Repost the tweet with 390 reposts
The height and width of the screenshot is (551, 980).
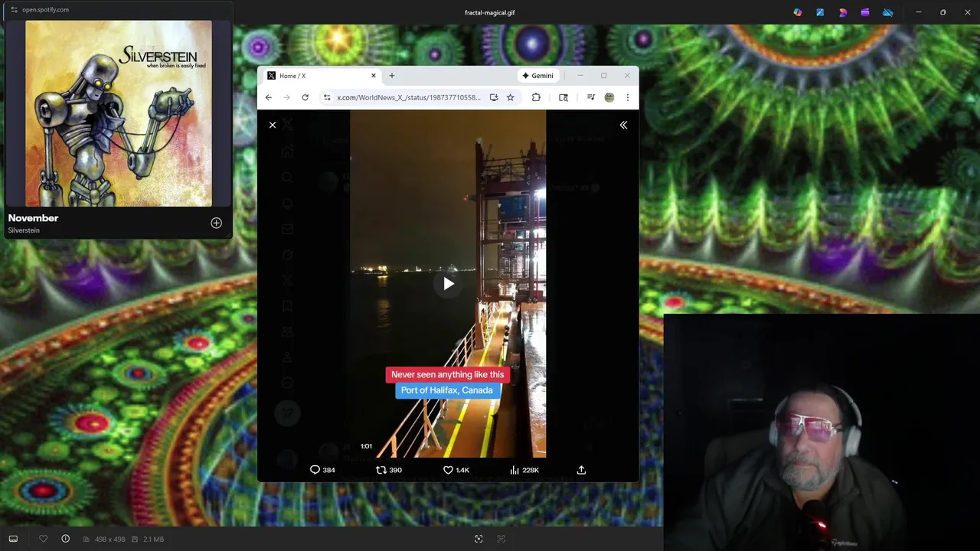coord(388,470)
